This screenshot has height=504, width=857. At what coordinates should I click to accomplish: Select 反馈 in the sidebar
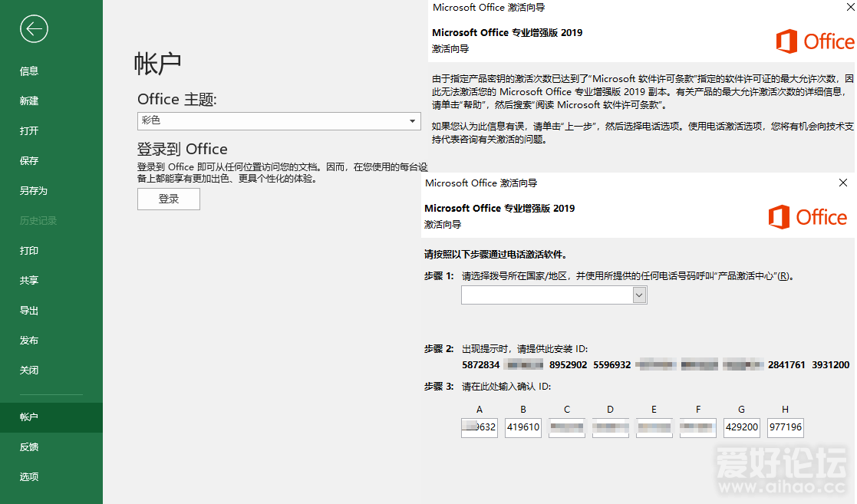(x=29, y=447)
